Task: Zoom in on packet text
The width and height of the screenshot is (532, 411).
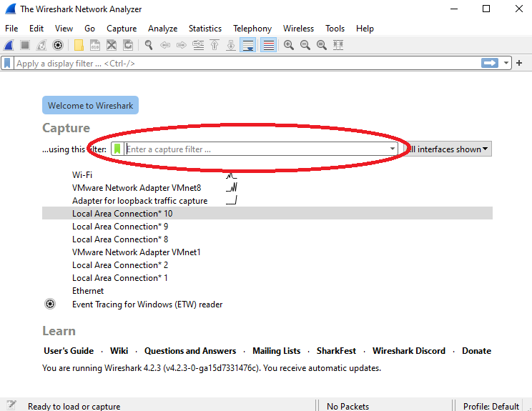Action: pos(289,45)
